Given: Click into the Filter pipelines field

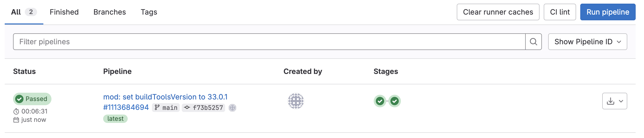Looking at the screenshot, I should pos(269,42).
